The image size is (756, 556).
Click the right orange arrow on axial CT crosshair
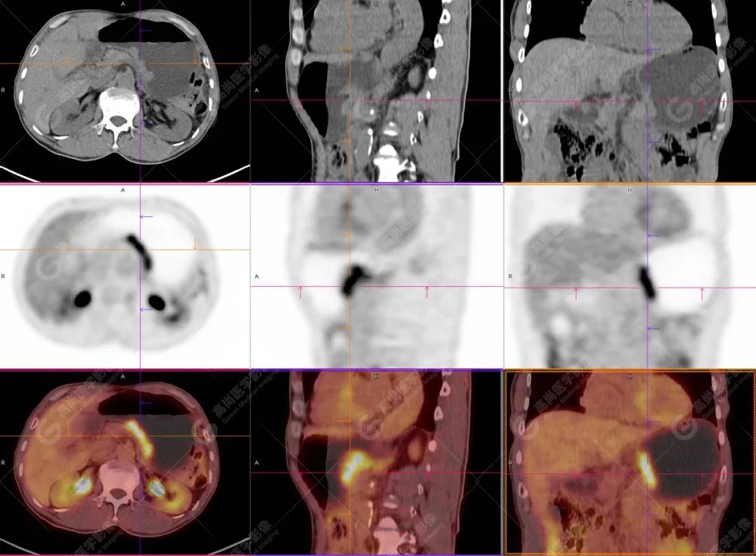(x=195, y=57)
